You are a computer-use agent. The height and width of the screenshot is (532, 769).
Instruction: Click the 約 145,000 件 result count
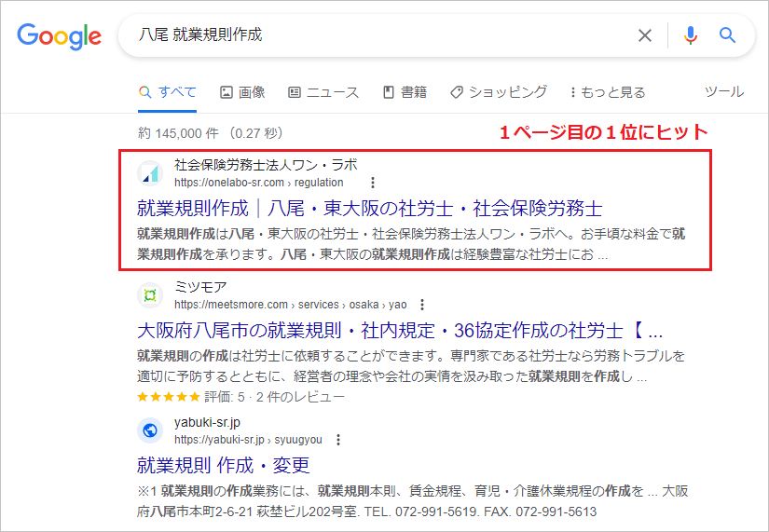pyautogui.click(x=178, y=133)
